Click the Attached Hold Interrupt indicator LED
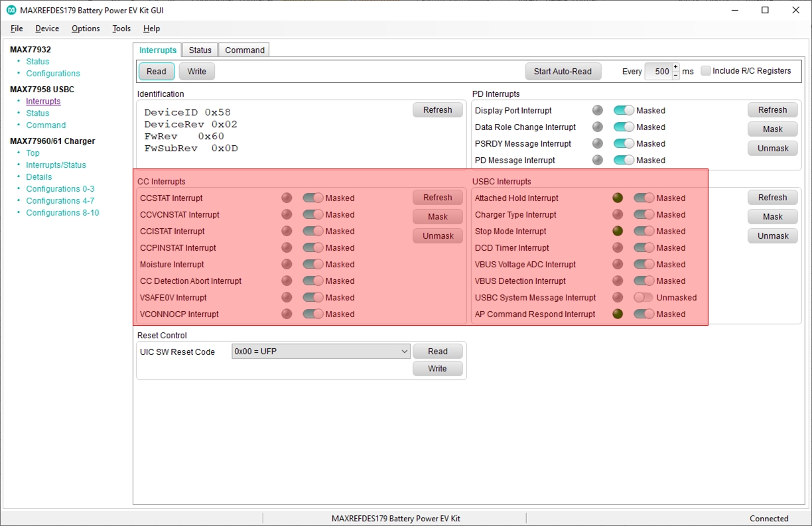This screenshot has width=812, height=526. (x=618, y=198)
